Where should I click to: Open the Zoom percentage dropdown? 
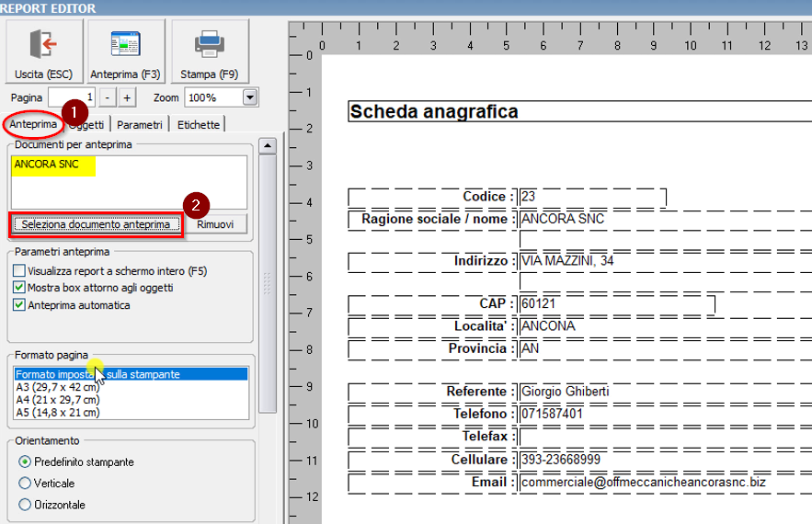(x=250, y=97)
